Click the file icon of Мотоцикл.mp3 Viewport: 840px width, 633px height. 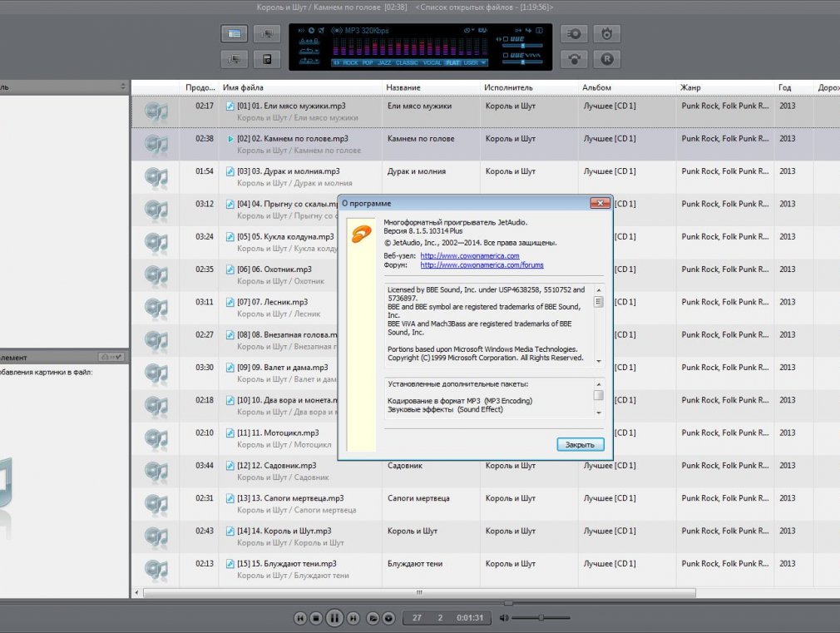[230, 433]
